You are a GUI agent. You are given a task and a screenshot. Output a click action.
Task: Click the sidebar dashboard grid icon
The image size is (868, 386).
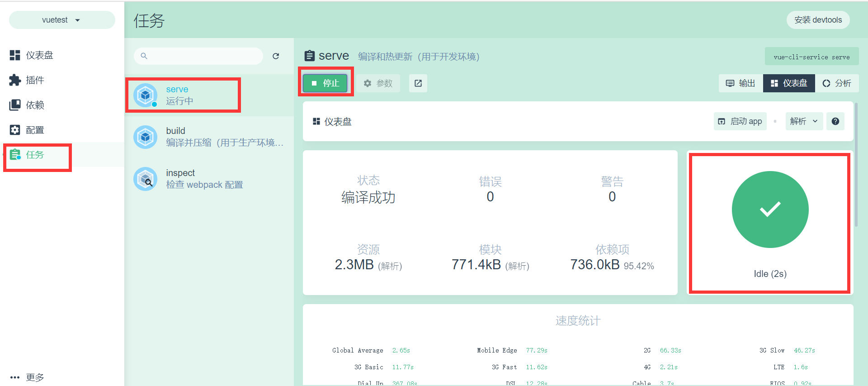point(15,55)
